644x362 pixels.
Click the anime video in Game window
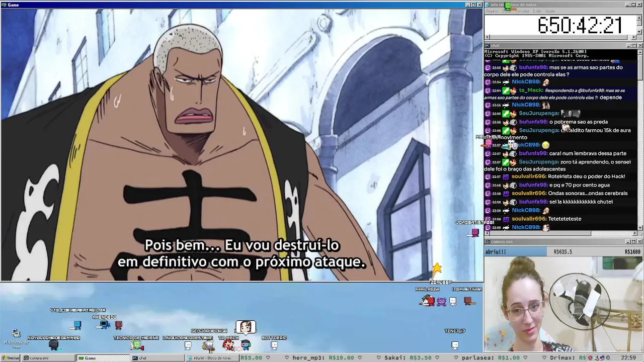(x=242, y=145)
